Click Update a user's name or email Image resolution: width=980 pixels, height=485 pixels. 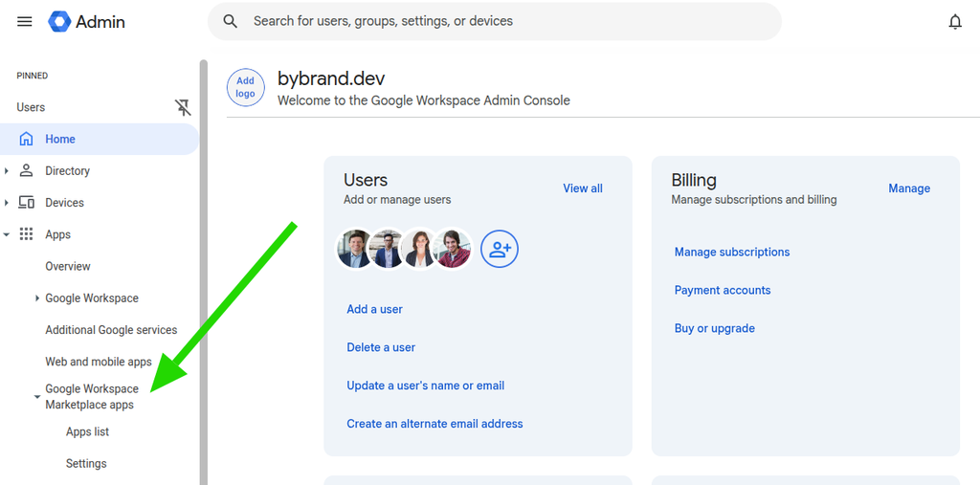[426, 386]
